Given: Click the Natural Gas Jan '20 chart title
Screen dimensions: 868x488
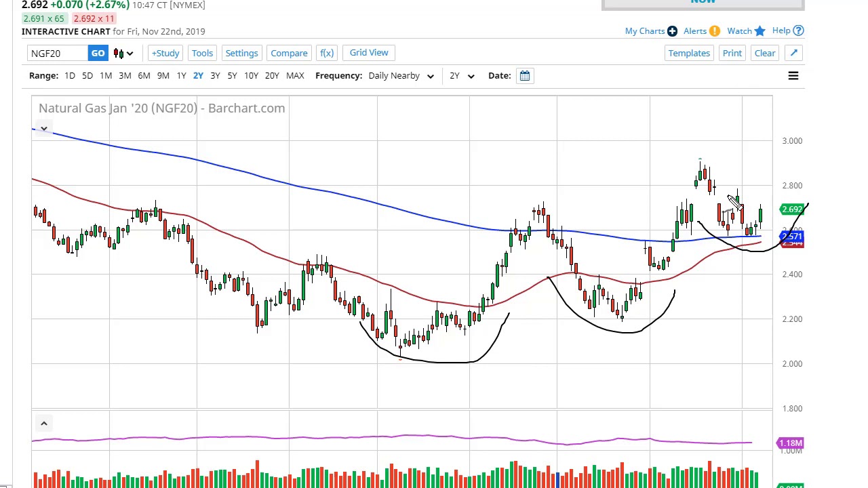Looking at the screenshot, I should coord(161,108).
